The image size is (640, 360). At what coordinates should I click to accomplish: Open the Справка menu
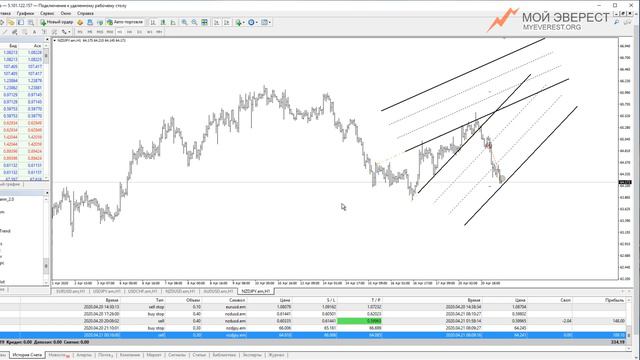click(85, 13)
